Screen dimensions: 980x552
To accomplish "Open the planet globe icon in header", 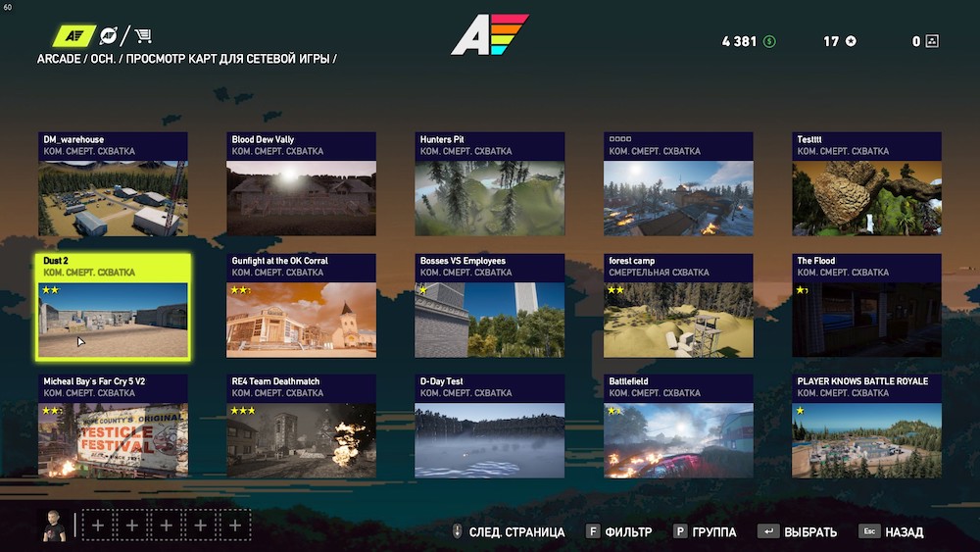I will point(109,35).
